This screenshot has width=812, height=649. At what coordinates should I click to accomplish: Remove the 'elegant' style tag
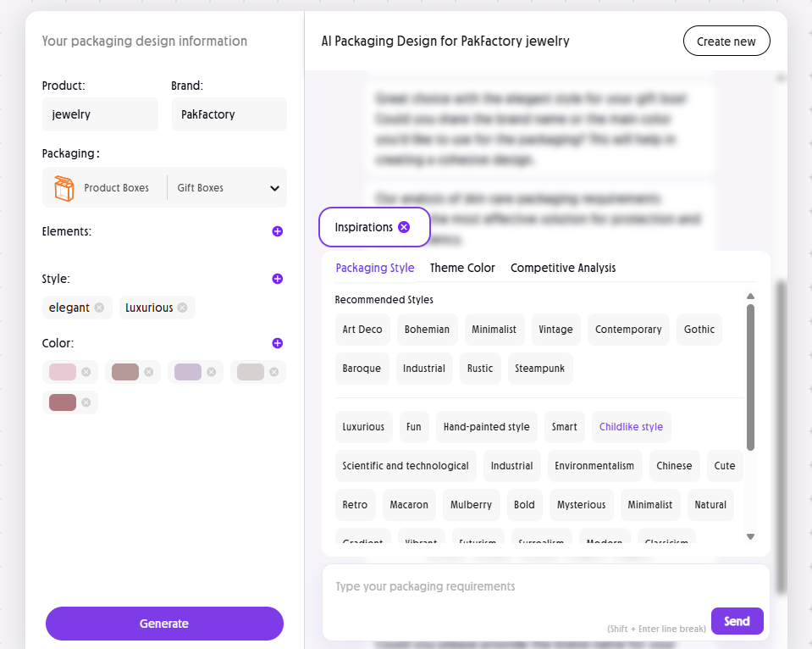pos(98,308)
